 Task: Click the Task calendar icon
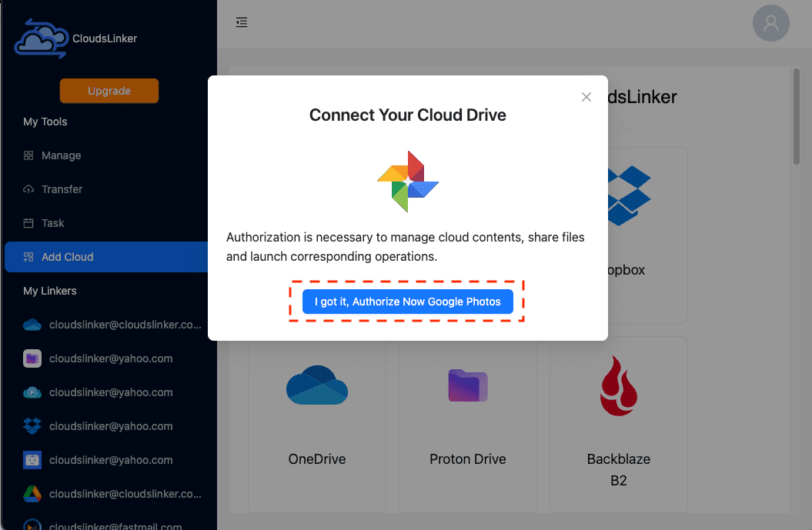[x=28, y=223]
